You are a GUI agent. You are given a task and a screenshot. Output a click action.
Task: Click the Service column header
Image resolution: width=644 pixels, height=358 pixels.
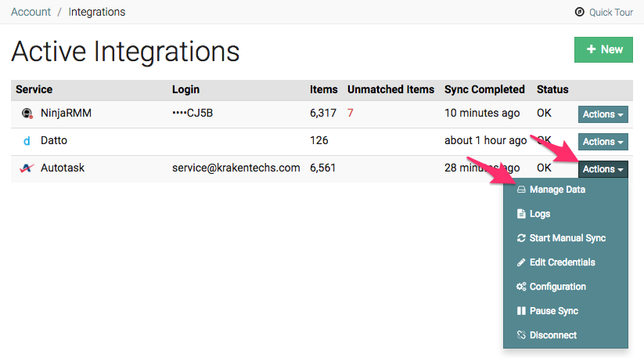tap(34, 89)
